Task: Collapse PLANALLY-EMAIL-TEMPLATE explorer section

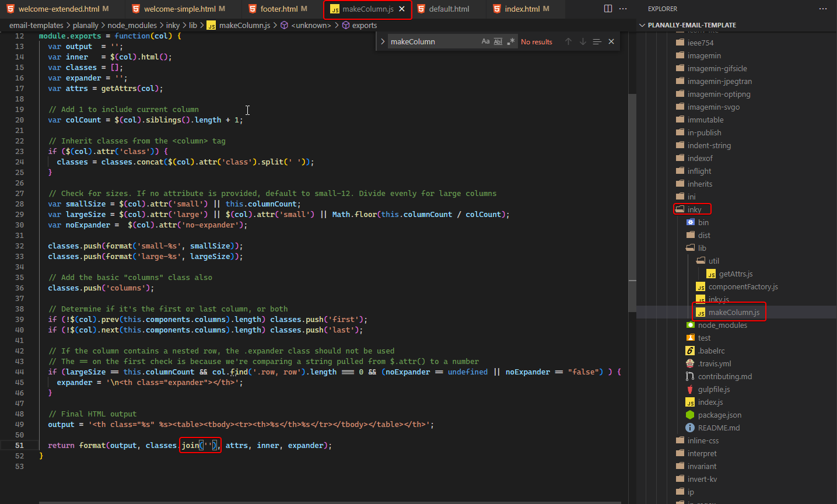Action: coord(692,25)
